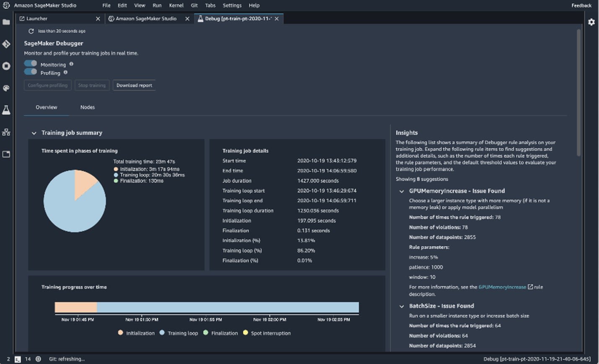Image resolution: width=599 pixels, height=364 pixels.
Task: Click the info icon beside Profiling
Action: tap(65, 72)
